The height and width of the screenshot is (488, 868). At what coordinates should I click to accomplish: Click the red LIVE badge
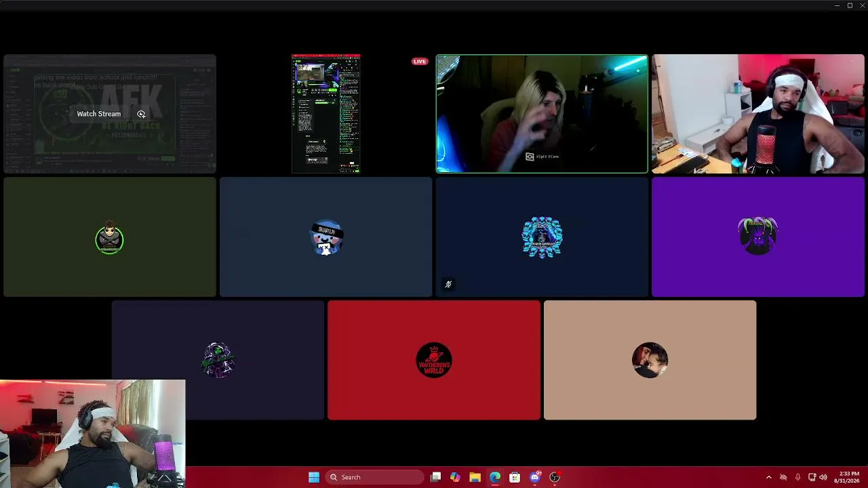pyautogui.click(x=420, y=62)
